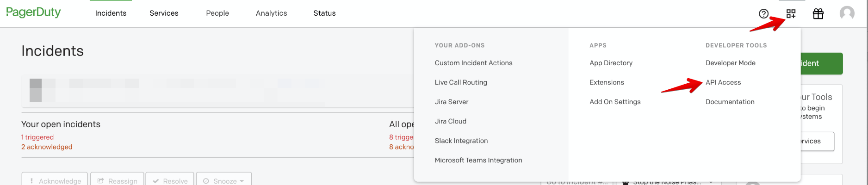
Task: Click the PagerDuty logo
Action: pyautogui.click(x=33, y=12)
